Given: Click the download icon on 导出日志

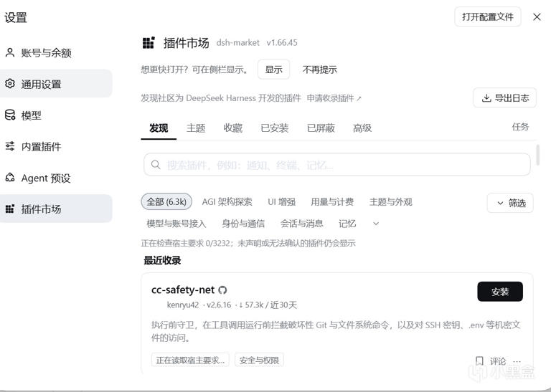Looking at the screenshot, I should (486, 98).
